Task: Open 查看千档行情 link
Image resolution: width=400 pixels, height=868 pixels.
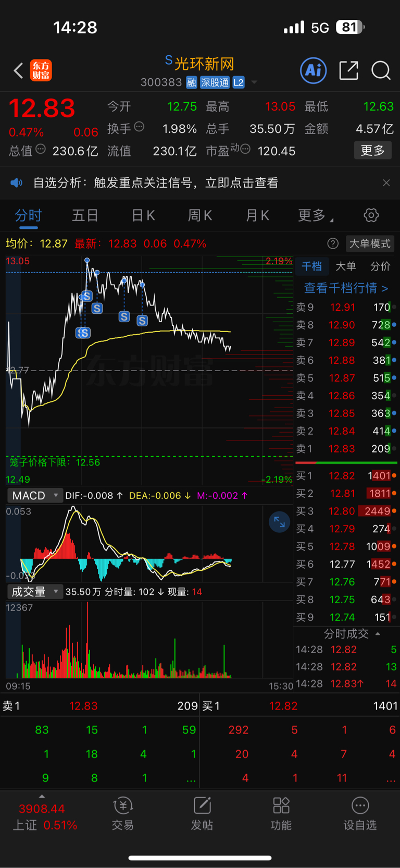Action: click(346, 288)
